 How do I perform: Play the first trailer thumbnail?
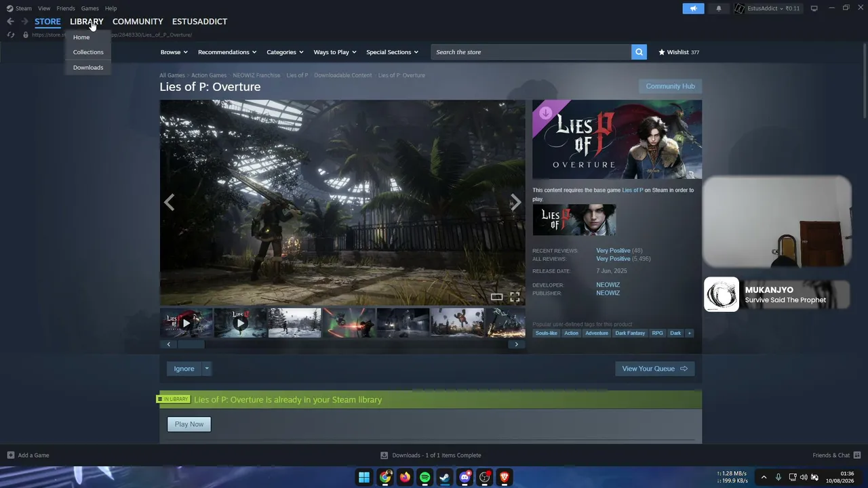tap(186, 323)
